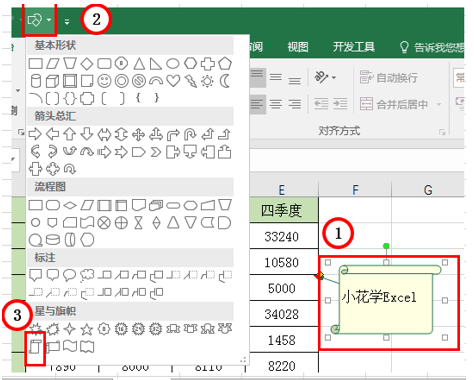This screenshot has width=474, height=380.
Task: Choose the chevron arrow shape
Action: point(156,152)
